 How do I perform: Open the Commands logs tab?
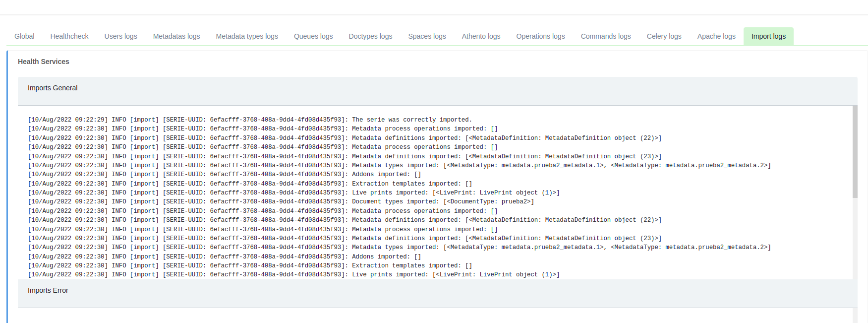606,36
